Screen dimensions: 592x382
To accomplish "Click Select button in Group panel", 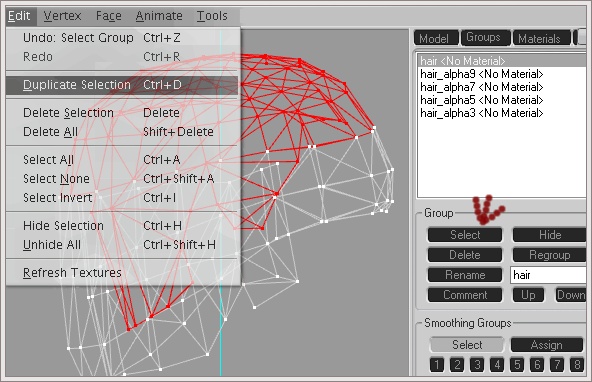I will click(x=465, y=235).
